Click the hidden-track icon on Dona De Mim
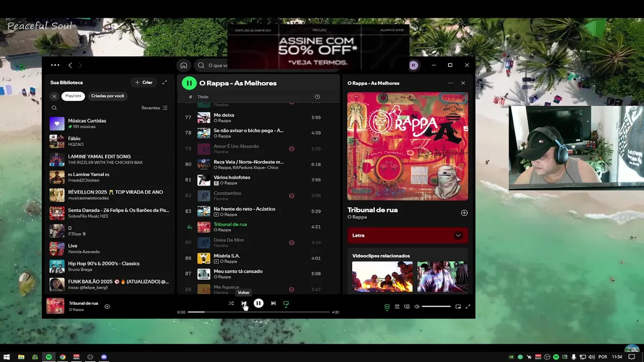Screen dimensions: 644x362 (x=291, y=242)
